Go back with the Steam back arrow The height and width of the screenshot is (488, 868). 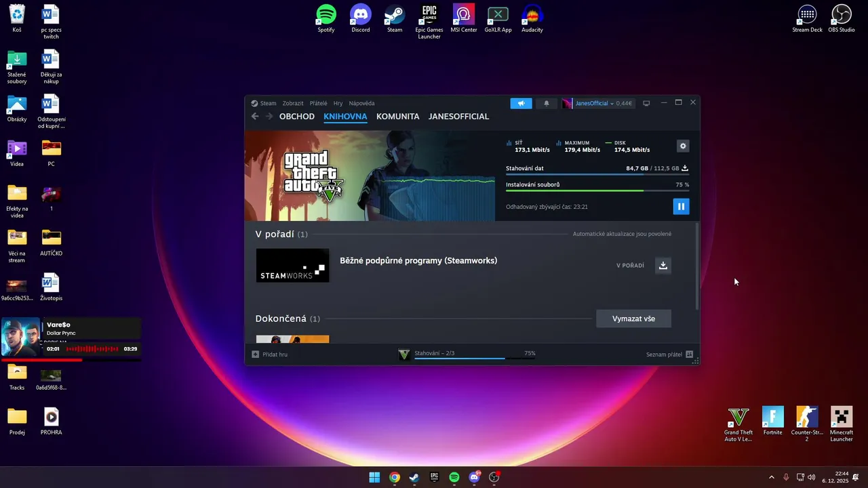coord(255,117)
